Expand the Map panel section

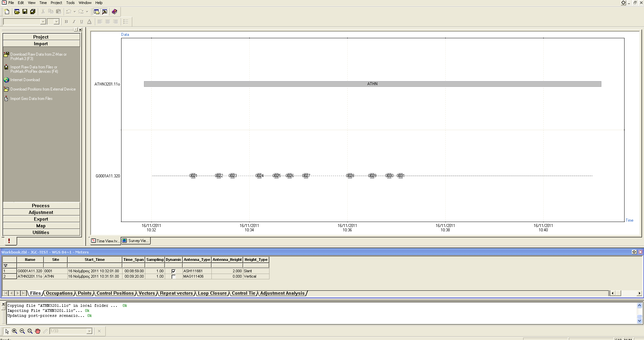coord(41,226)
